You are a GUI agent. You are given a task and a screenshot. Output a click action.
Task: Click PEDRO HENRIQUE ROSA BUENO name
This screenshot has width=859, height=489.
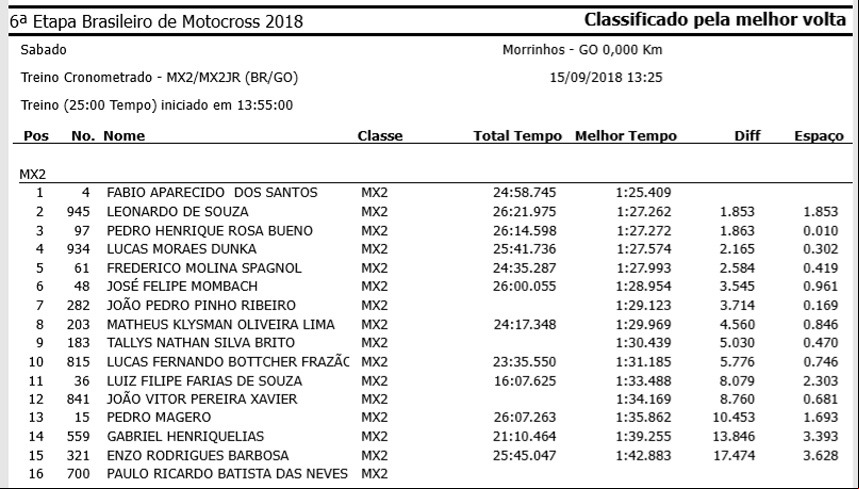(209, 231)
